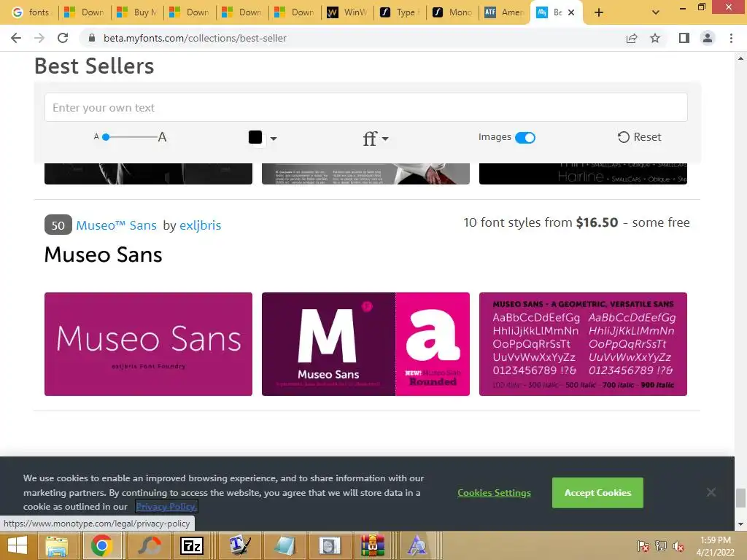Go forward in browser history
The width and height of the screenshot is (747, 560).
pos(39,38)
